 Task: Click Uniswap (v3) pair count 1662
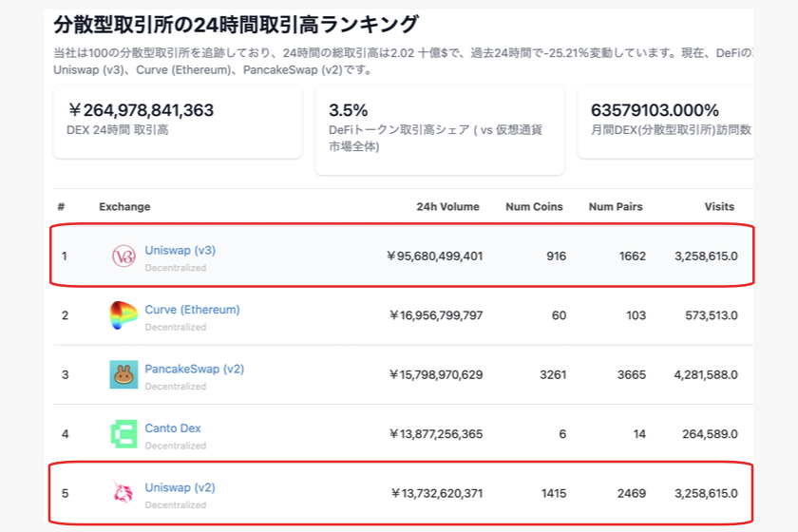(x=632, y=256)
